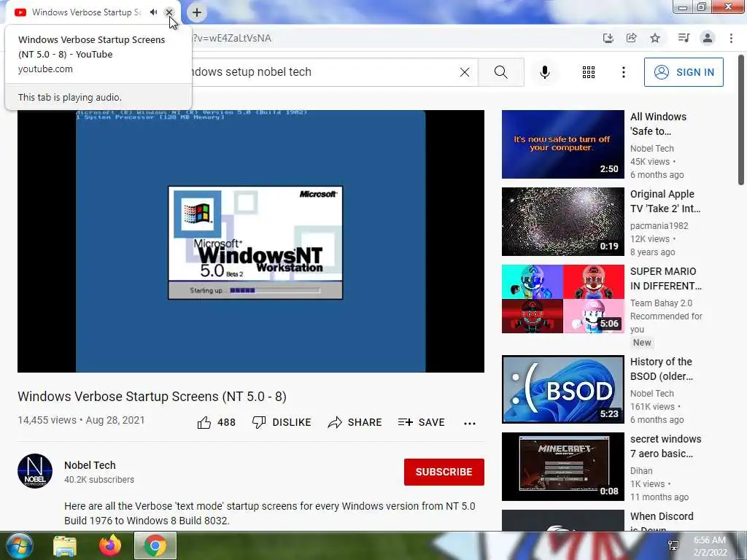Open the 'All Windows Safe to...' video thumbnail

coord(562,144)
